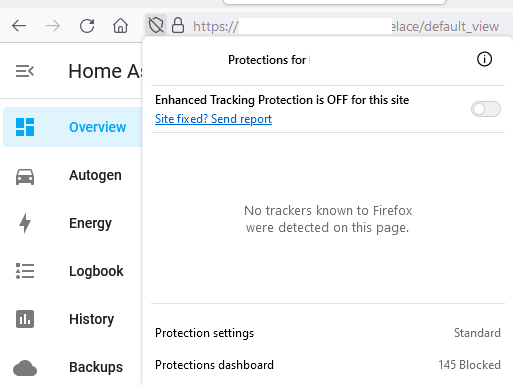This screenshot has width=513, height=385.
Task: Click the 'Standard' protection level text
Action: 477,333
